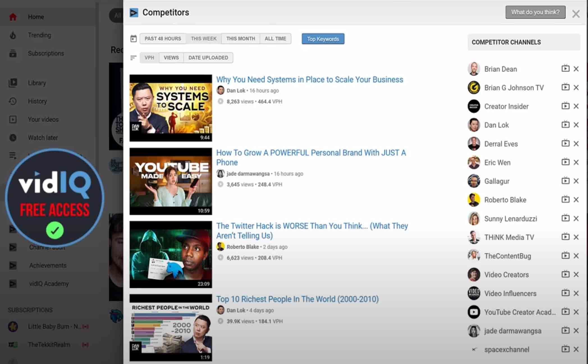Select THIS WEEK time filter
588x364 pixels.
(x=203, y=39)
